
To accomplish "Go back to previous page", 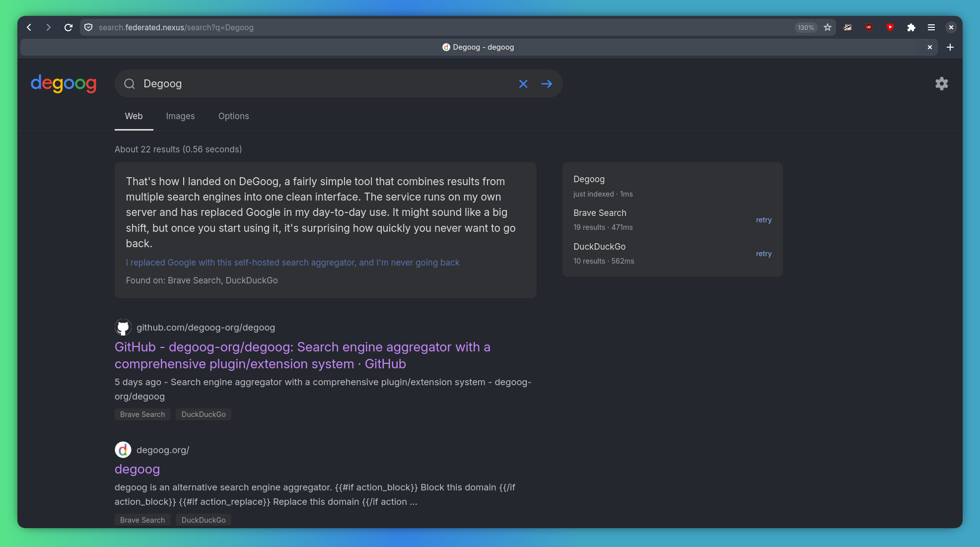I will click(x=29, y=27).
